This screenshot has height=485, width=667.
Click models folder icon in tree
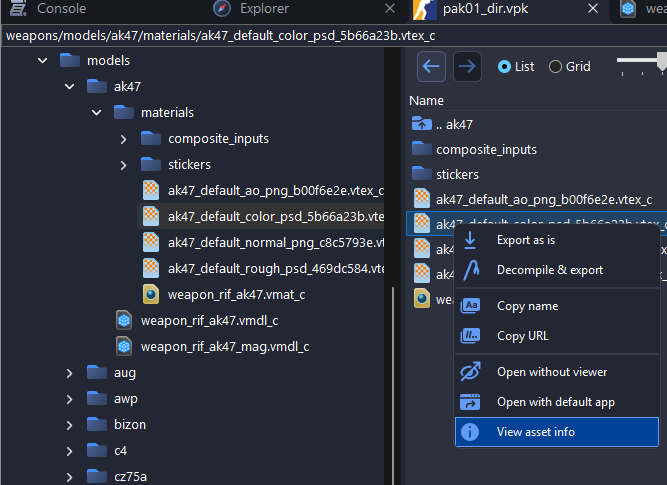70,60
